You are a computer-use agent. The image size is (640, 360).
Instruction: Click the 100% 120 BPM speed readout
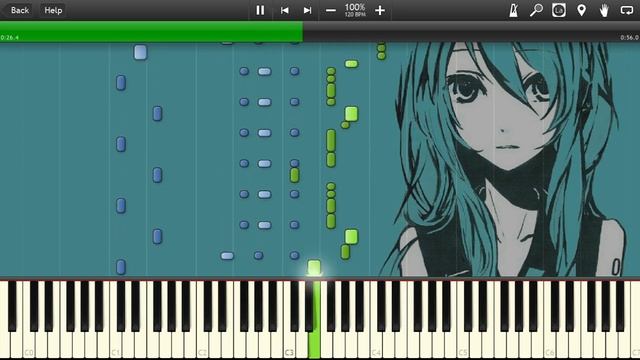click(x=355, y=10)
